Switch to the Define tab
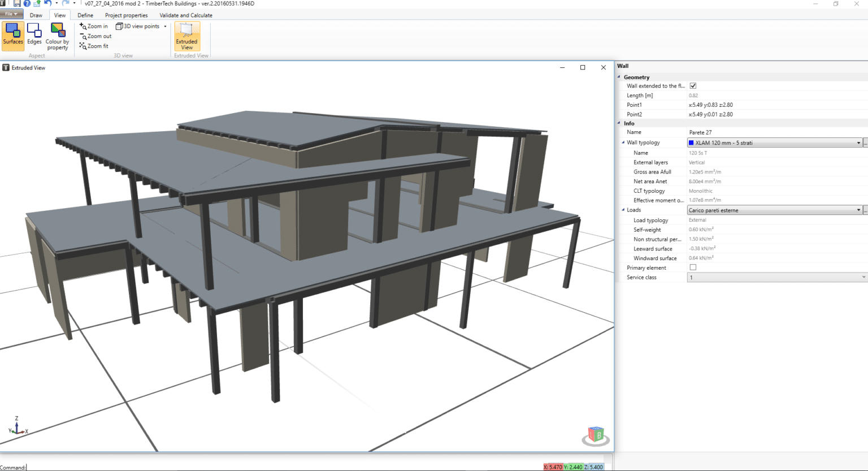 coord(85,15)
